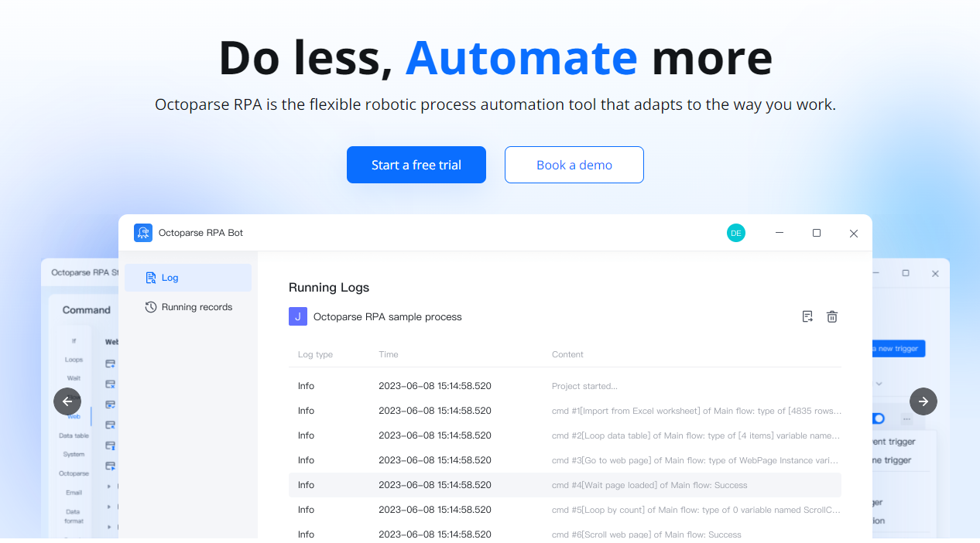Maximize the Octoparse RPA Bot window
This screenshot has height=543, width=980.
point(817,233)
